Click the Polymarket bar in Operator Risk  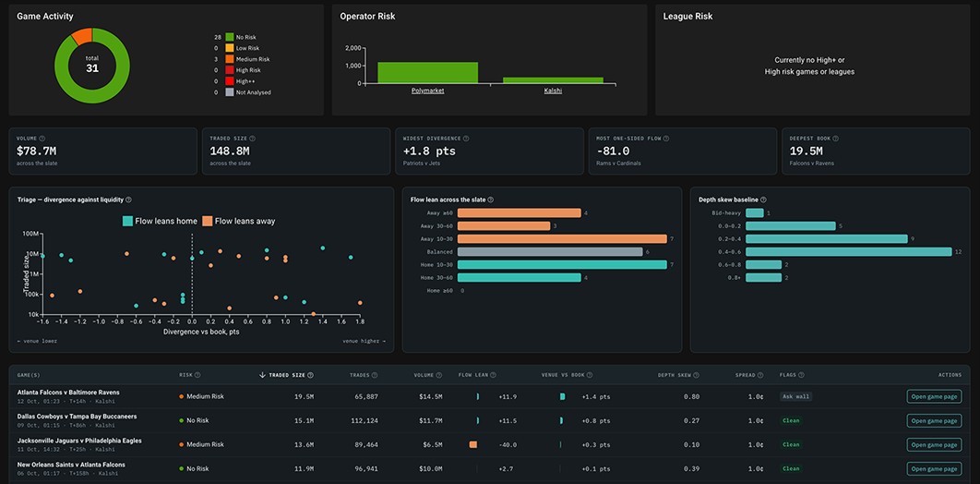pyautogui.click(x=427, y=73)
